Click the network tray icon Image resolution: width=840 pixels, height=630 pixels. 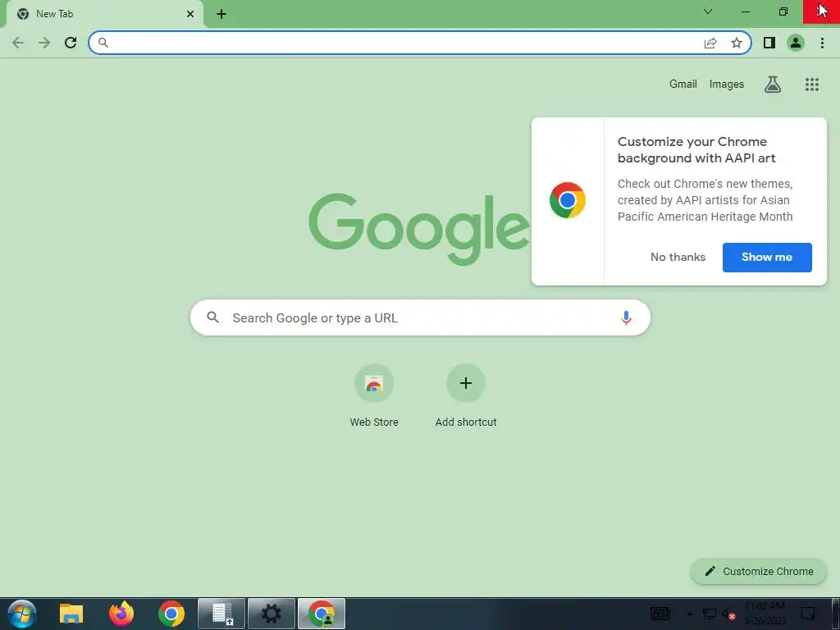(x=710, y=614)
